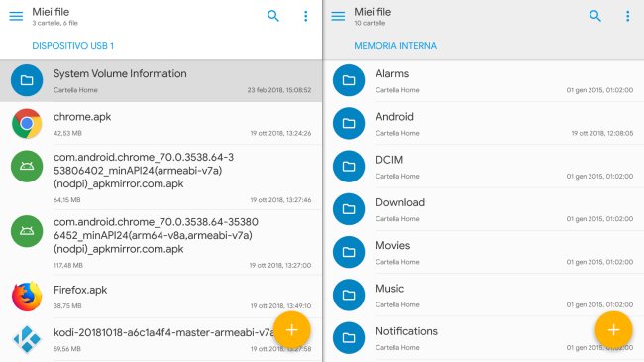Click the Android folder icon
Viewport: 644px width, 362px height.
(349, 123)
